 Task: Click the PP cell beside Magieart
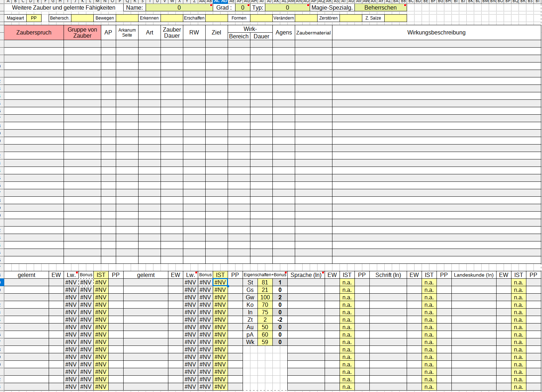[34, 18]
